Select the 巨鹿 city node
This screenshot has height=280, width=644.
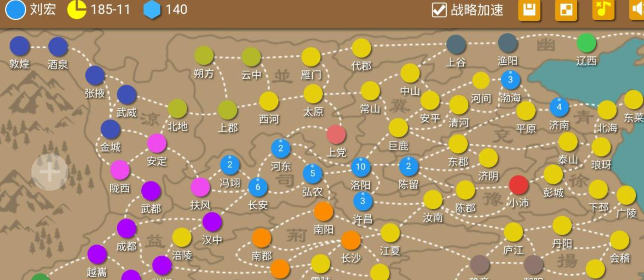click(x=398, y=128)
